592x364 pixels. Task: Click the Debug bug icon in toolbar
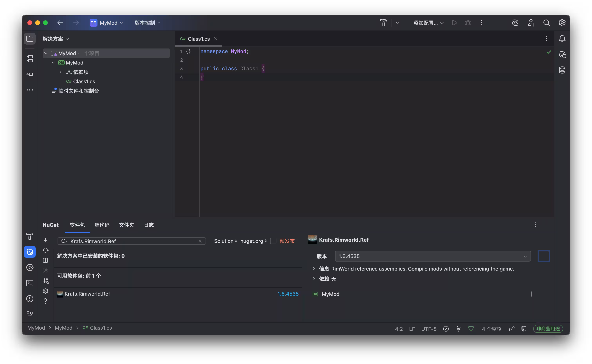pos(468,23)
